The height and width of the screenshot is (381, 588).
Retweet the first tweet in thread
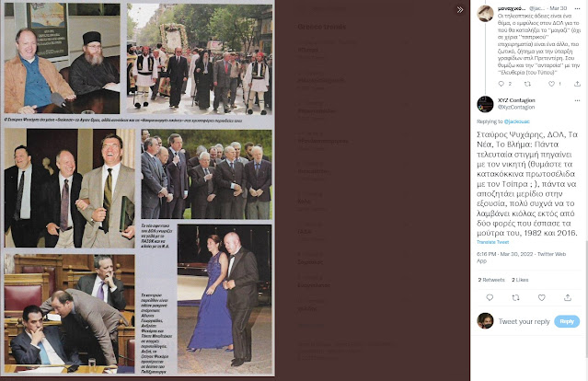[x=527, y=84]
